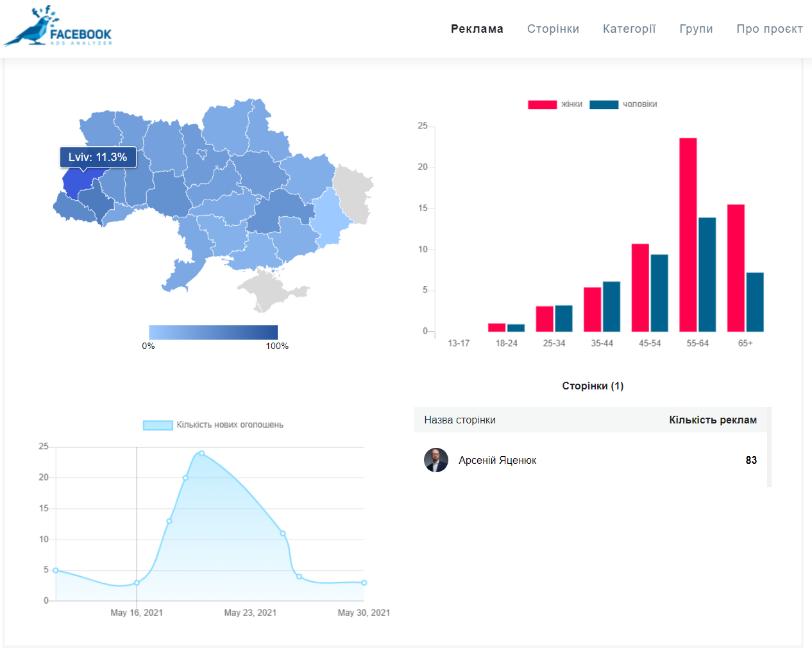Open the Про проєкт page
Viewport: 812px width, 648px height.
[769, 29]
